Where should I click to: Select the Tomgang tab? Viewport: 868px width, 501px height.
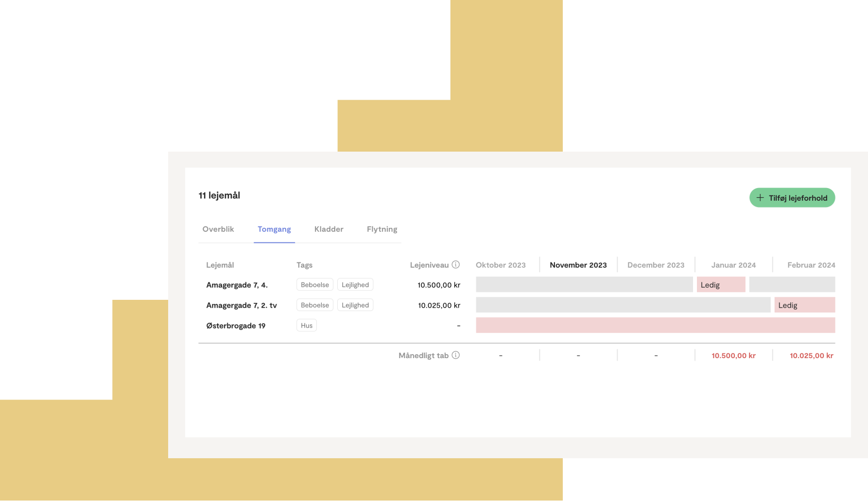(274, 229)
